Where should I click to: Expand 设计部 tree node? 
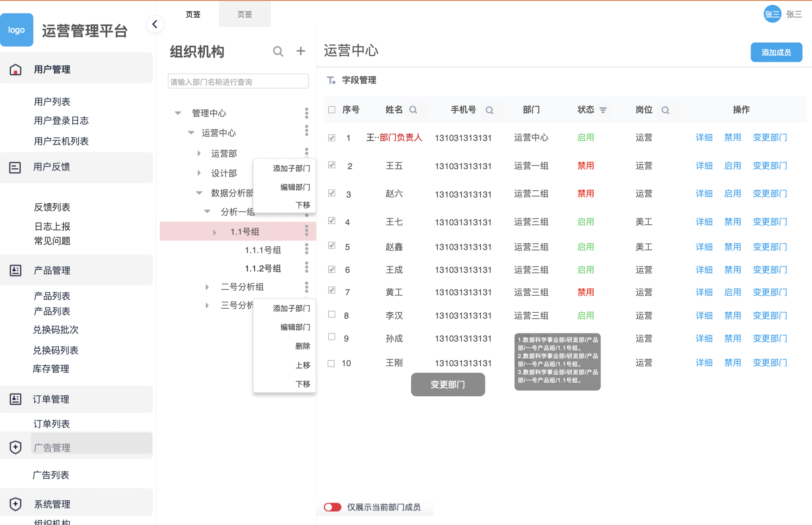pos(199,173)
